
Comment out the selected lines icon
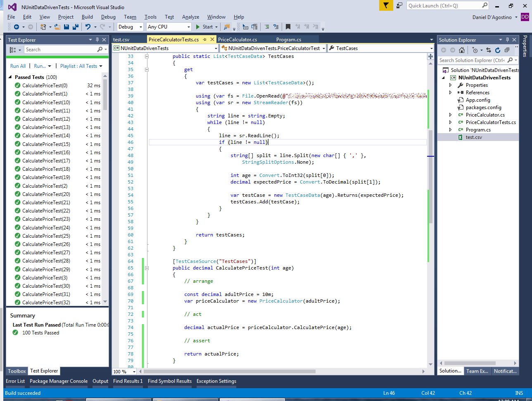point(267,27)
